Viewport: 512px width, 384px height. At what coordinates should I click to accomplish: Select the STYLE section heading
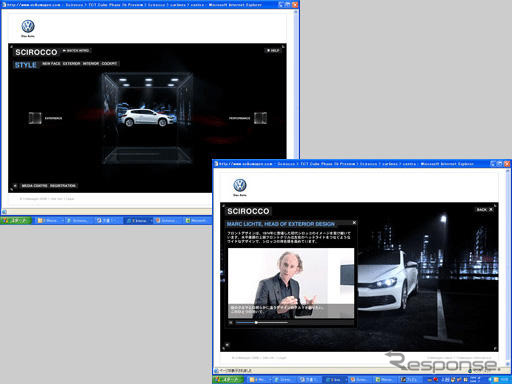pyautogui.click(x=26, y=65)
